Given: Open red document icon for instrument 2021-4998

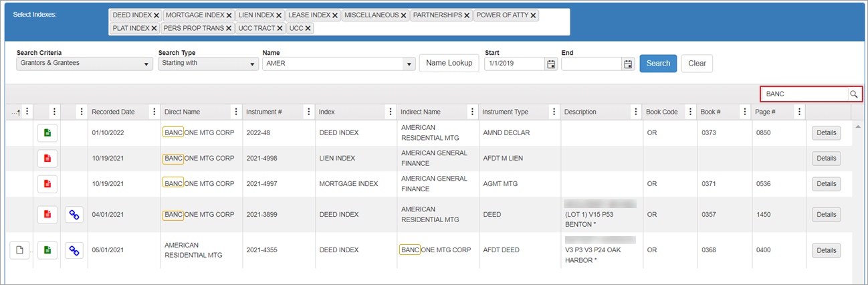Looking at the screenshot, I should [x=47, y=159].
